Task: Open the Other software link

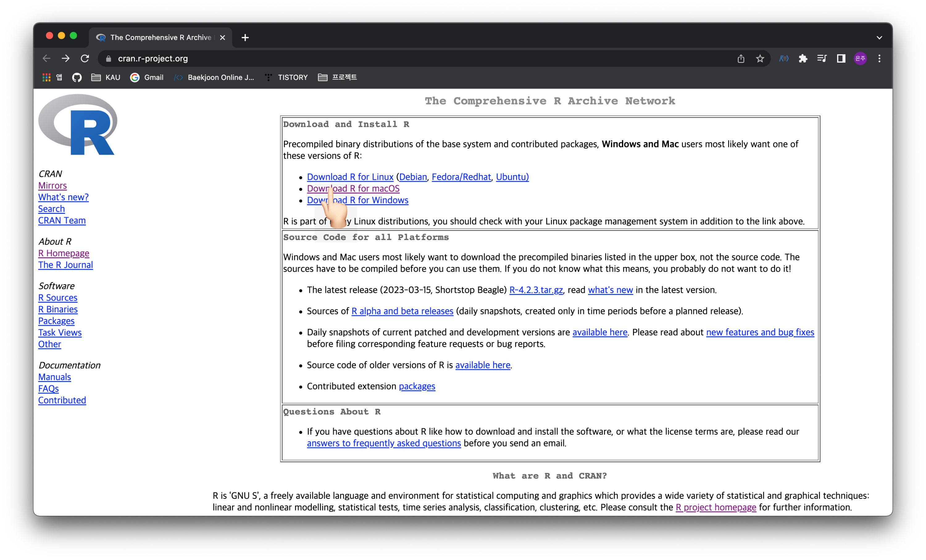Action: coord(50,344)
